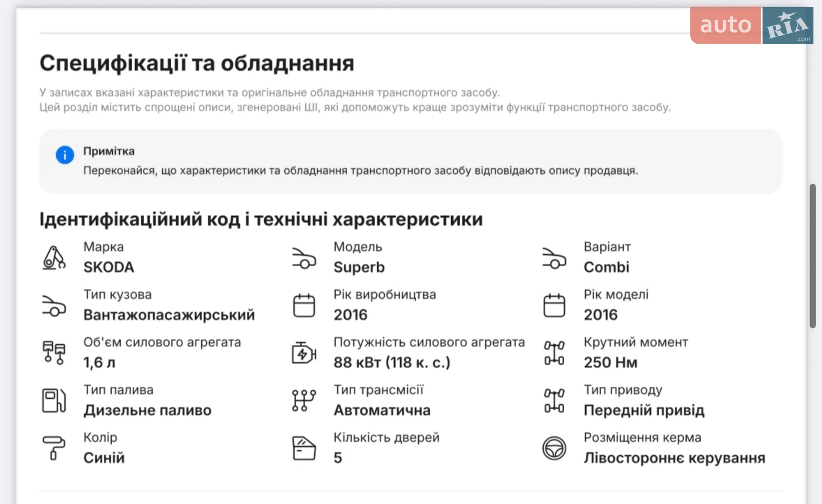Click the Кількість дверей label
The width and height of the screenshot is (822, 504).
[387, 438]
